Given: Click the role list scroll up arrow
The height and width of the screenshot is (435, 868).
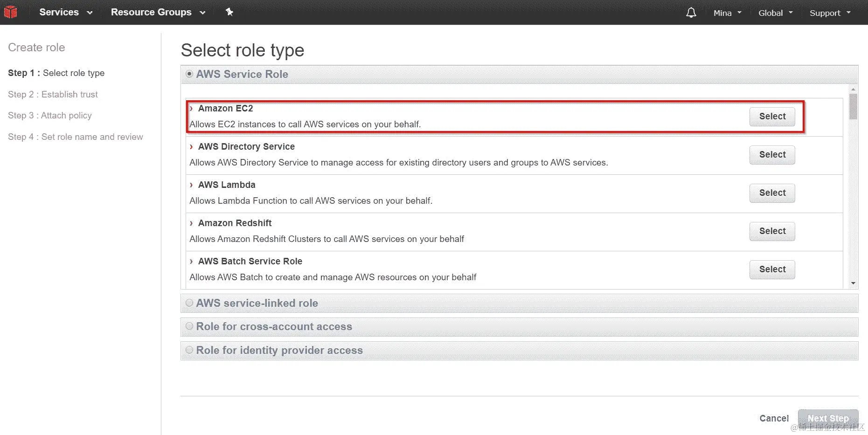Looking at the screenshot, I should coord(853,89).
